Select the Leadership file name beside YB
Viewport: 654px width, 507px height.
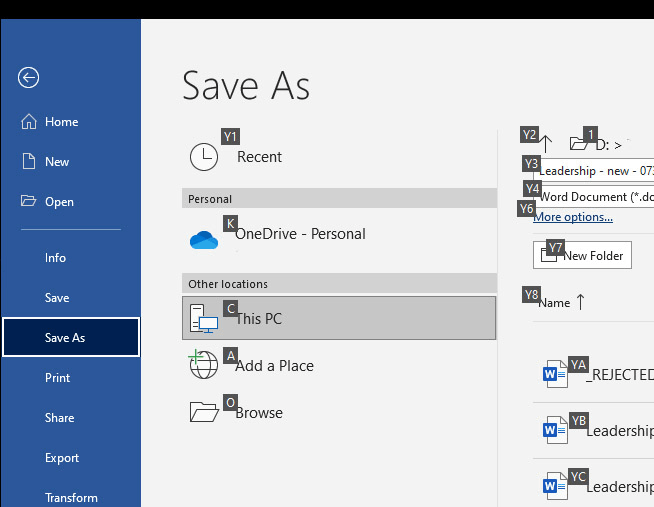(x=620, y=431)
